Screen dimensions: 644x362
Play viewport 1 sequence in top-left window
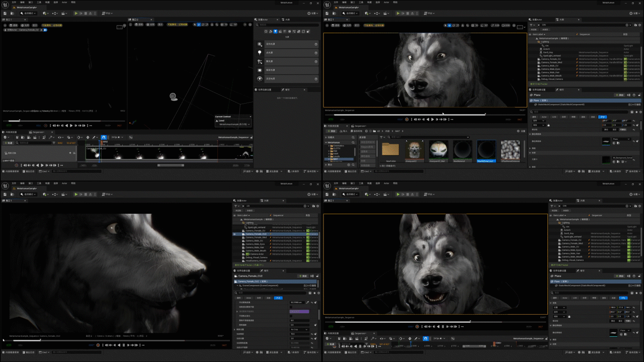[x=71, y=125]
